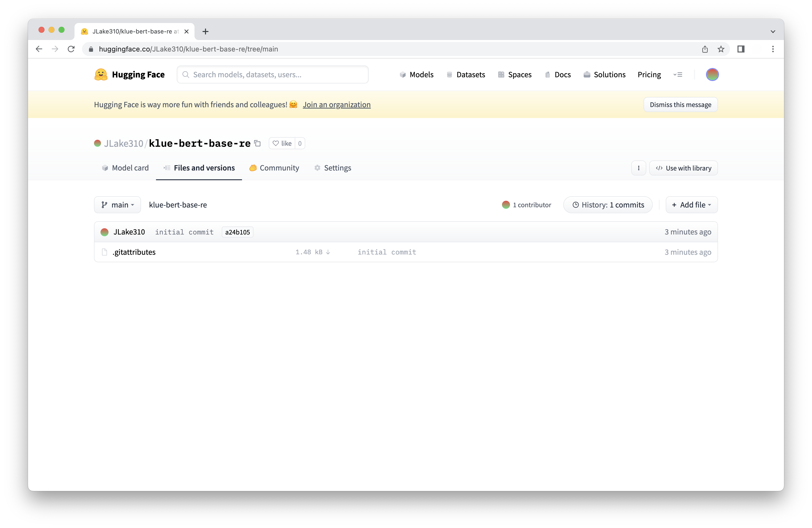This screenshot has height=528, width=812.
Task: Click the share page icon
Action: 705,49
